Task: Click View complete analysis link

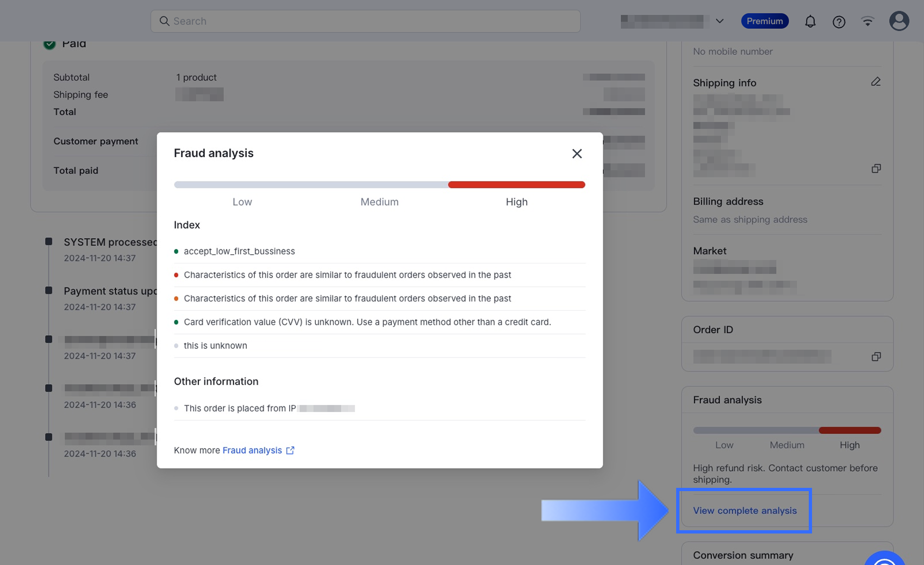Action: tap(745, 511)
